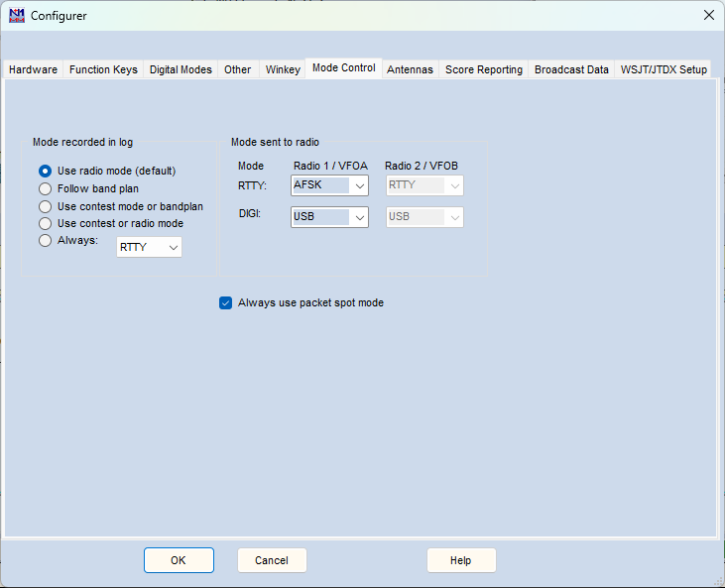The image size is (725, 588).
Task: Click the N1MM Configurer title bar icon
Action: (x=16, y=15)
